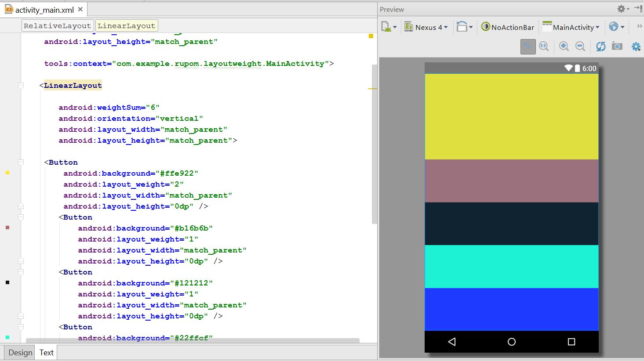
Task: Click the cyan #22ffcf gutter color swatch
Action: click(7, 337)
